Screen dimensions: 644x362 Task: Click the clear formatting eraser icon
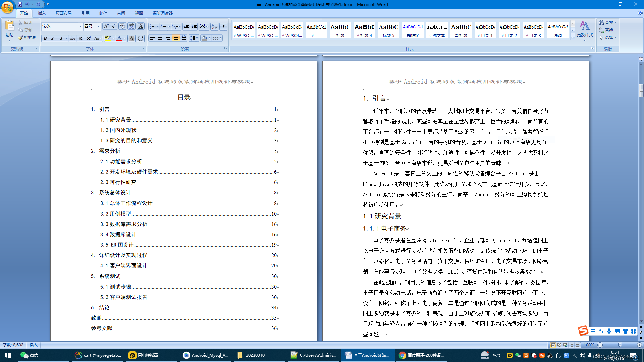click(122, 26)
